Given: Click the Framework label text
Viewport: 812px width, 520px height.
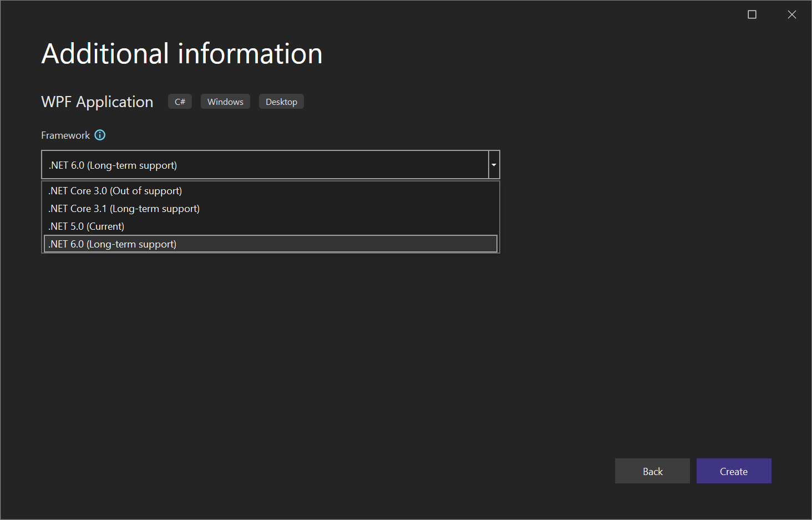Looking at the screenshot, I should click(65, 135).
